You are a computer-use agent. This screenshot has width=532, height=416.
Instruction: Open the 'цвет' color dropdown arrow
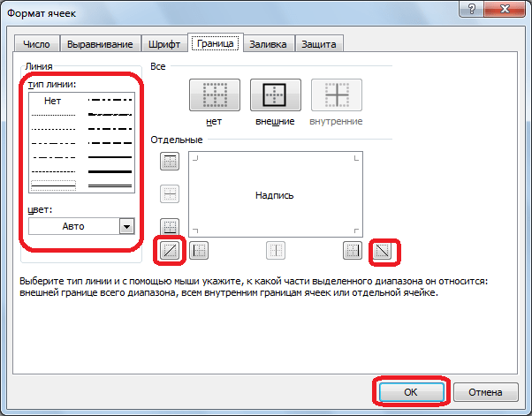click(x=127, y=226)
